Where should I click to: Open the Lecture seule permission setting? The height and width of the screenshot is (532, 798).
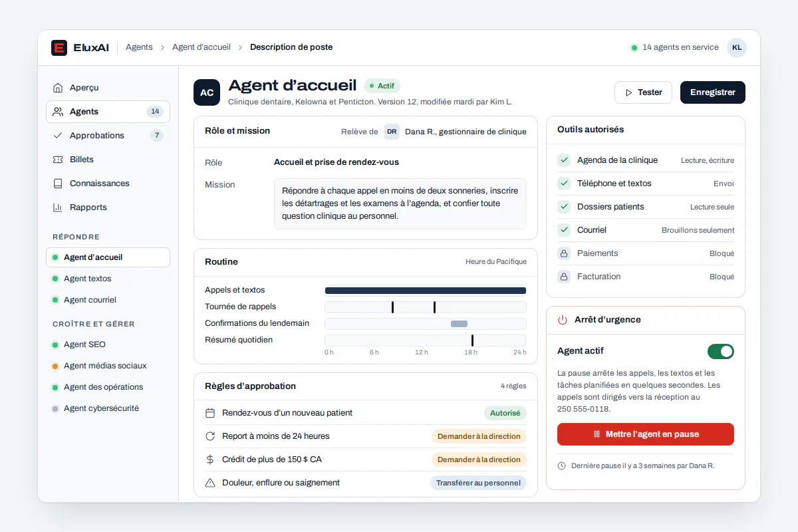pos(712,207)
